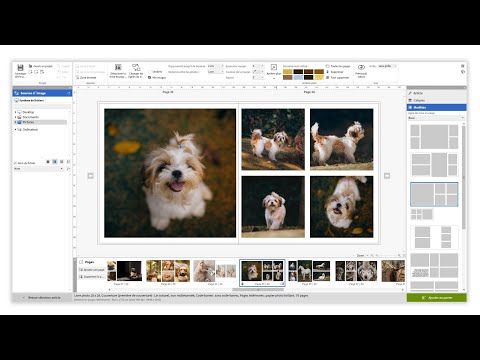Click the second thumbnail view-size icon
Screen dimensions: 480x360
click(55, 162)
